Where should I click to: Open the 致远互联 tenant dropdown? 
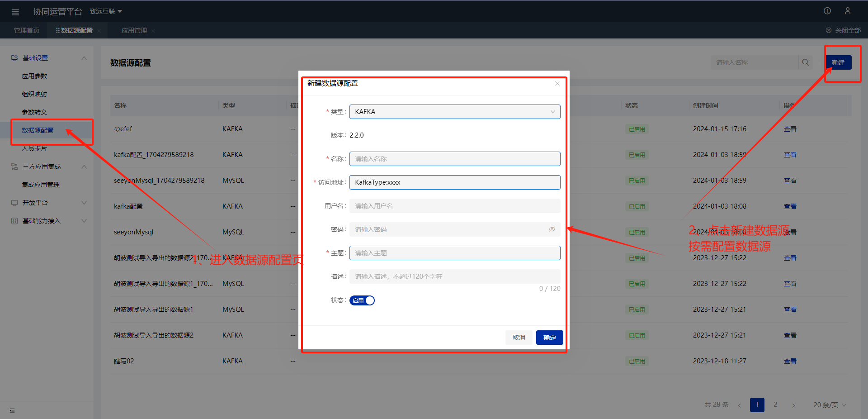point(106,11)
